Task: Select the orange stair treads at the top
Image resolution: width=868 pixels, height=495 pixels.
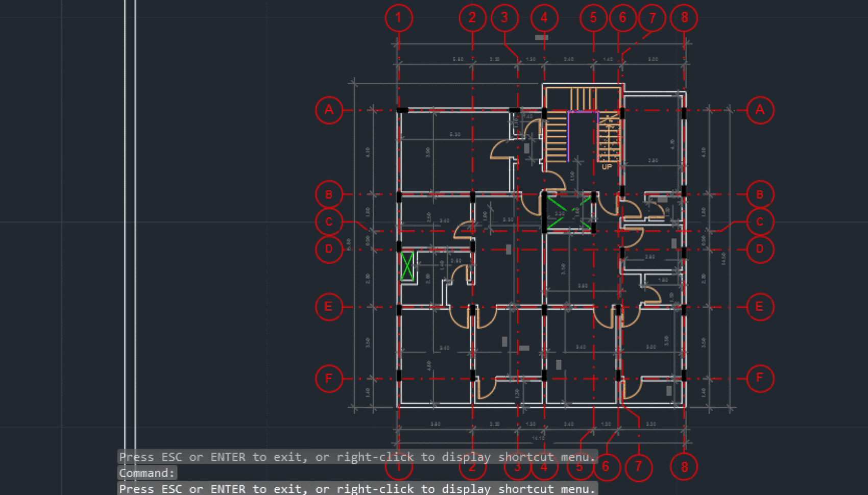Action: (x=583, y=98)
